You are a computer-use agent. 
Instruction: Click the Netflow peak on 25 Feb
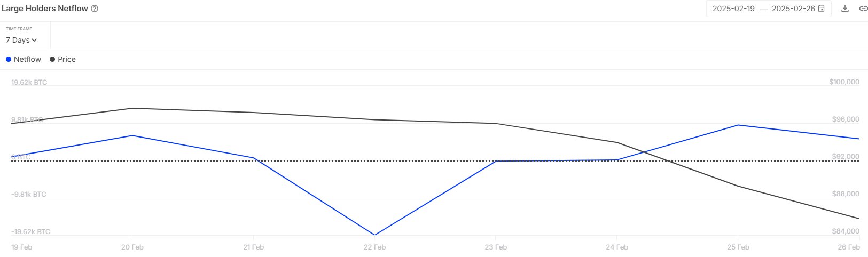[738, 125]
